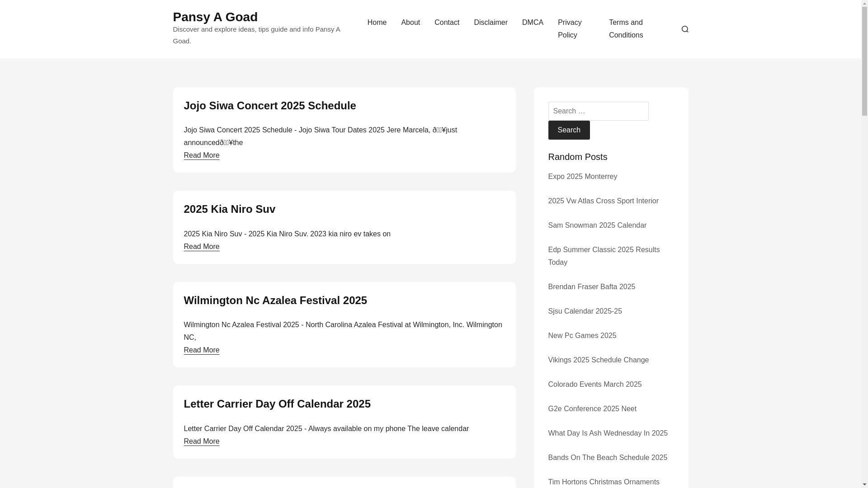Focus the sidebar Search input field
This screenshot has width=868, height=488.
[x=598, y=111]
